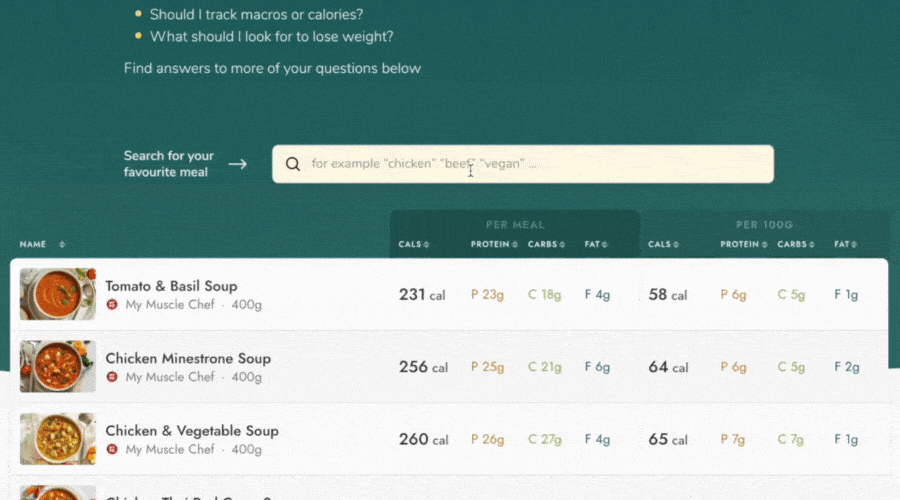Select Chicken & Vegetable Soup title

point(192,431)
